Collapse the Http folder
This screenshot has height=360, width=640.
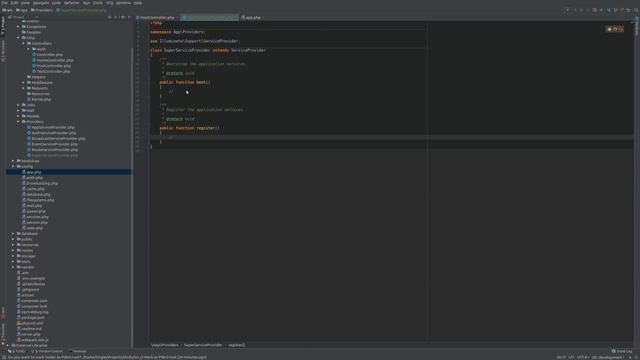[18, 38]
